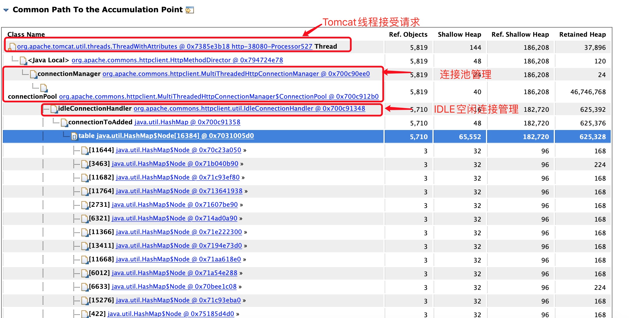
Task: Open HashMap$Node @ 0x71607be90 link
Action: (175, 205)
